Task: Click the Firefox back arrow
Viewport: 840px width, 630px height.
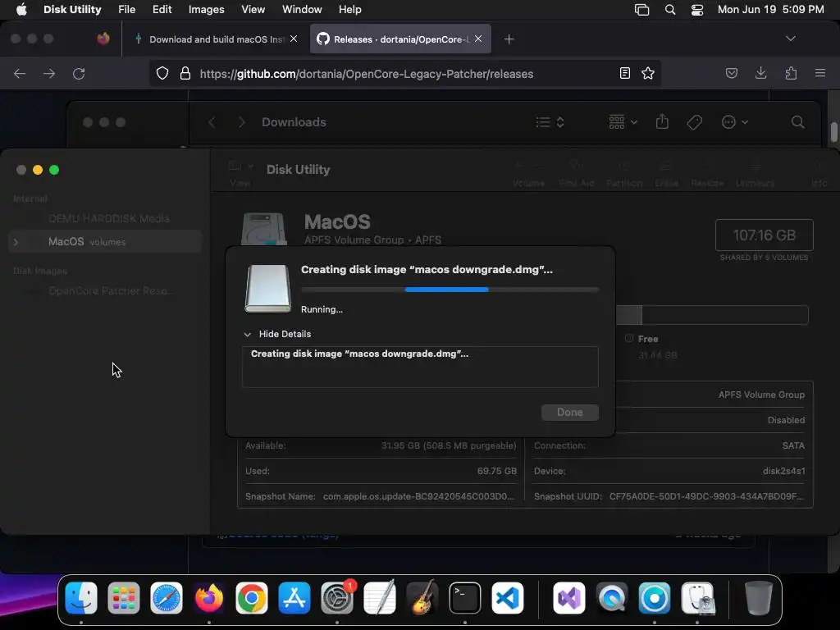Action: [x=20, y=73]
